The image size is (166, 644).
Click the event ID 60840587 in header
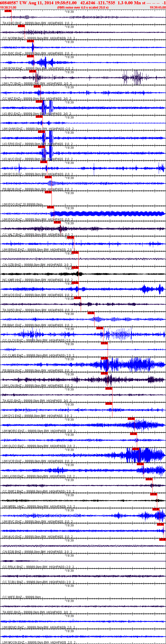point(9,3)
